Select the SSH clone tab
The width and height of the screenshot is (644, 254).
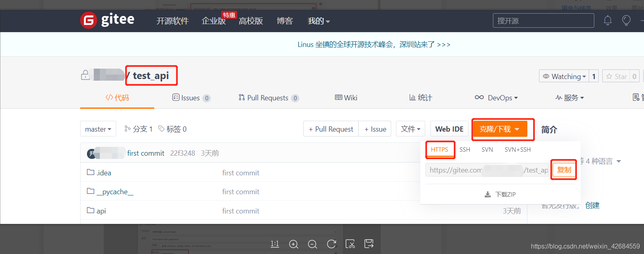465,149
